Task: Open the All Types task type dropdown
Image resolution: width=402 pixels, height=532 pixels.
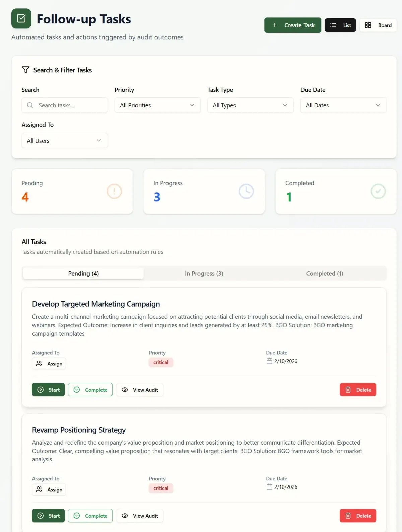Action: (250, 105)
